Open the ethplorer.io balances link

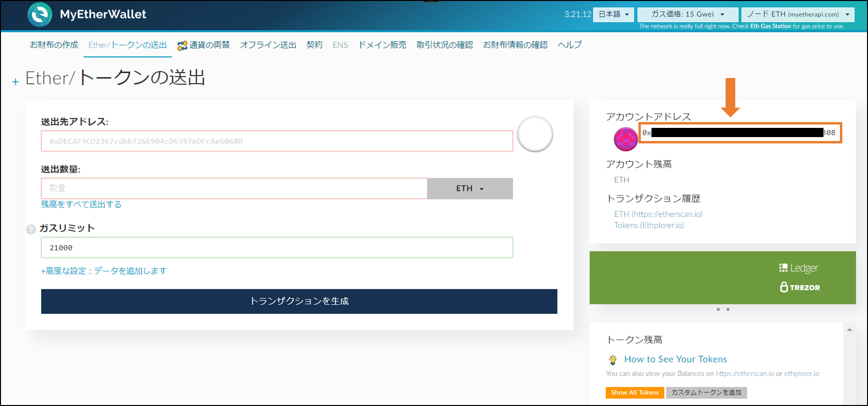(x=802, y=374)
